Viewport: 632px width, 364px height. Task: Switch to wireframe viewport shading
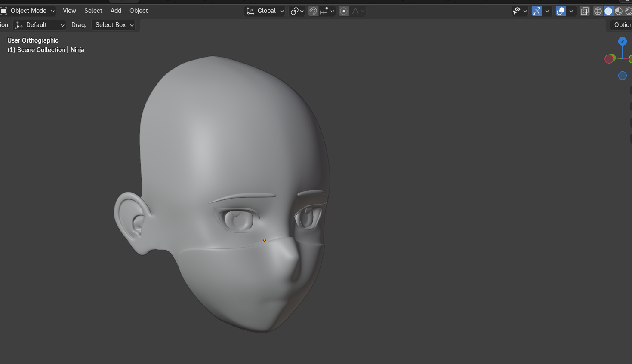point(598,11)
